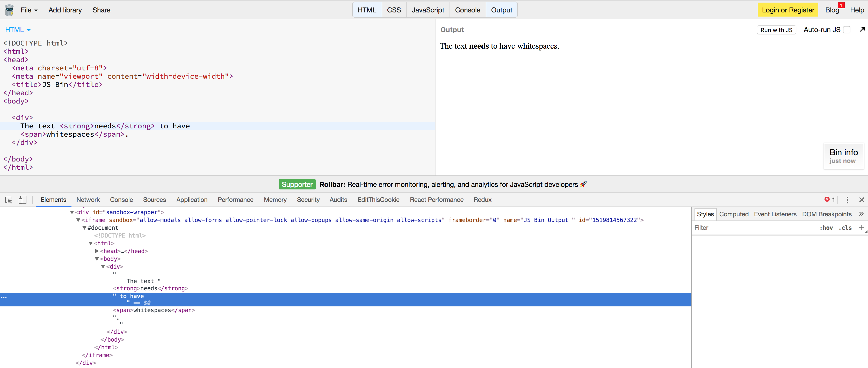Close the DevTools panel
This screenshot has width=868, height=368.
pos(862,200)
